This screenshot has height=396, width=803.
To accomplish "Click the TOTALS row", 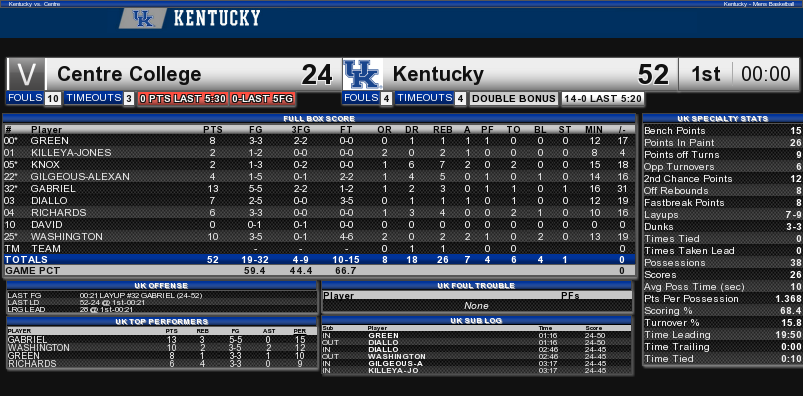I will (319, 259).
